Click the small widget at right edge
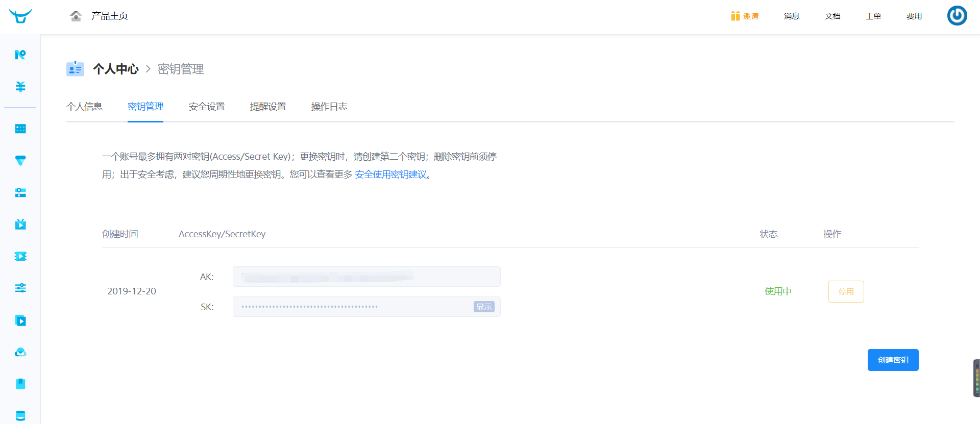Screen dimensions: 980x424 (976, 378)
